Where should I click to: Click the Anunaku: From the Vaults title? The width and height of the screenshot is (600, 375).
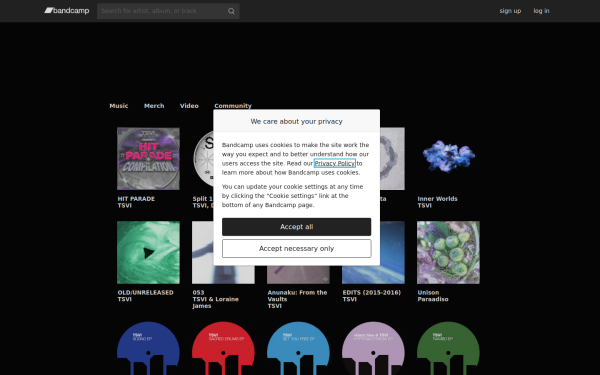297,296
